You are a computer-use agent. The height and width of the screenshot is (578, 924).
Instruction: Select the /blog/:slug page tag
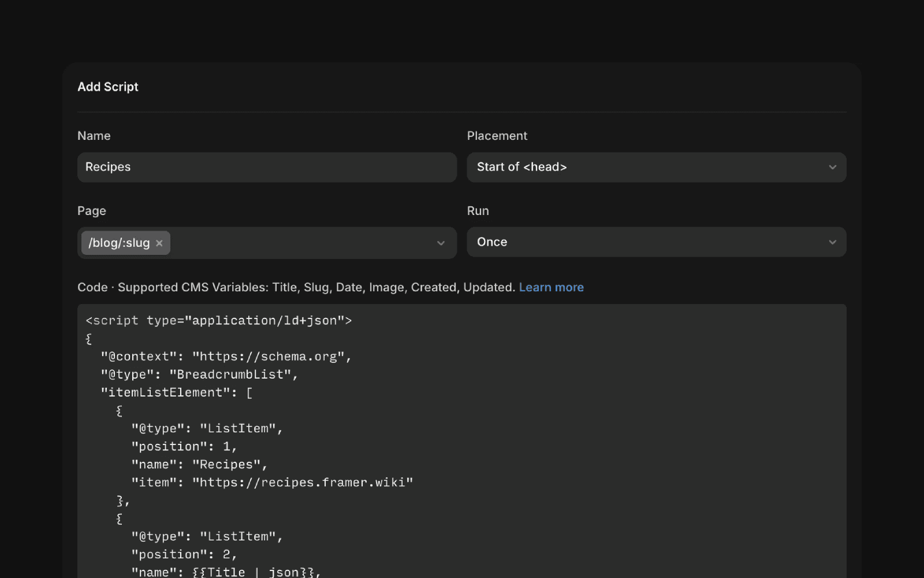pos(118,243)
